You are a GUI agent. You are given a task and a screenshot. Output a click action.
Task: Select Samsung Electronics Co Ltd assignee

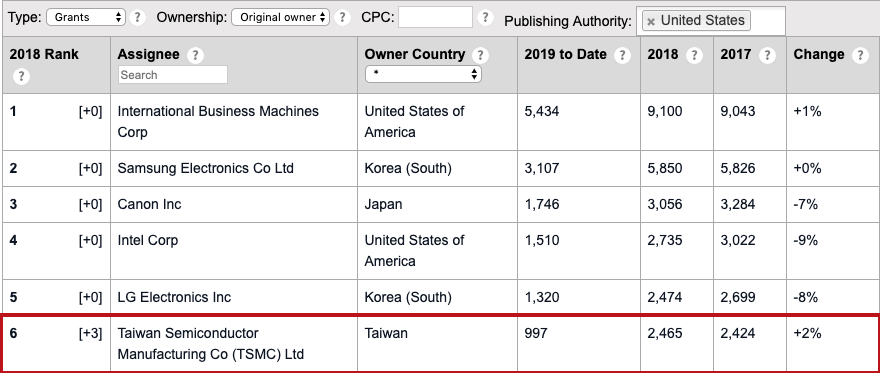click(205, 168)
